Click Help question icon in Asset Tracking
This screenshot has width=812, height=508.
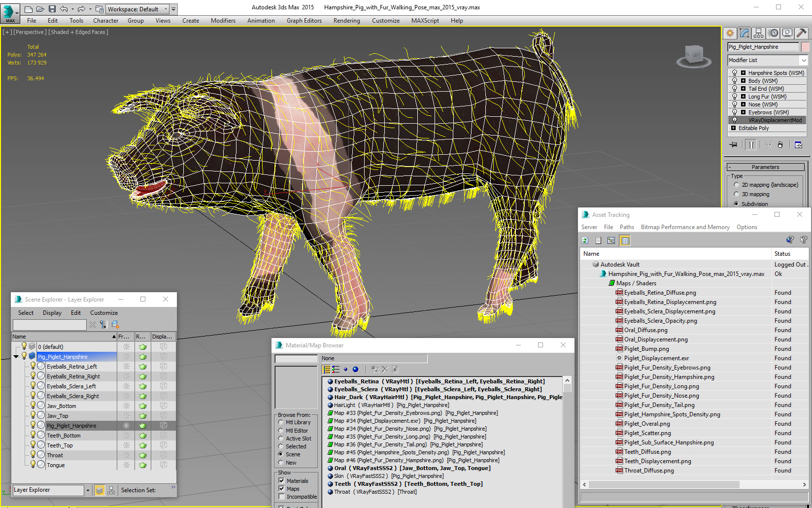tap(804, 240)
